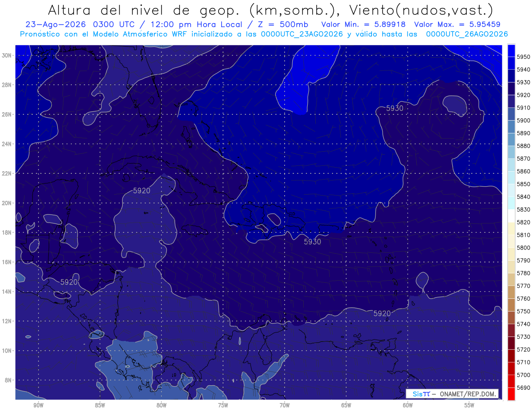Image resolution: width=532 pixels, height=411 pixels.
Task: Pick the bright blue colorbar swatch above 5950
Action: 511,51
